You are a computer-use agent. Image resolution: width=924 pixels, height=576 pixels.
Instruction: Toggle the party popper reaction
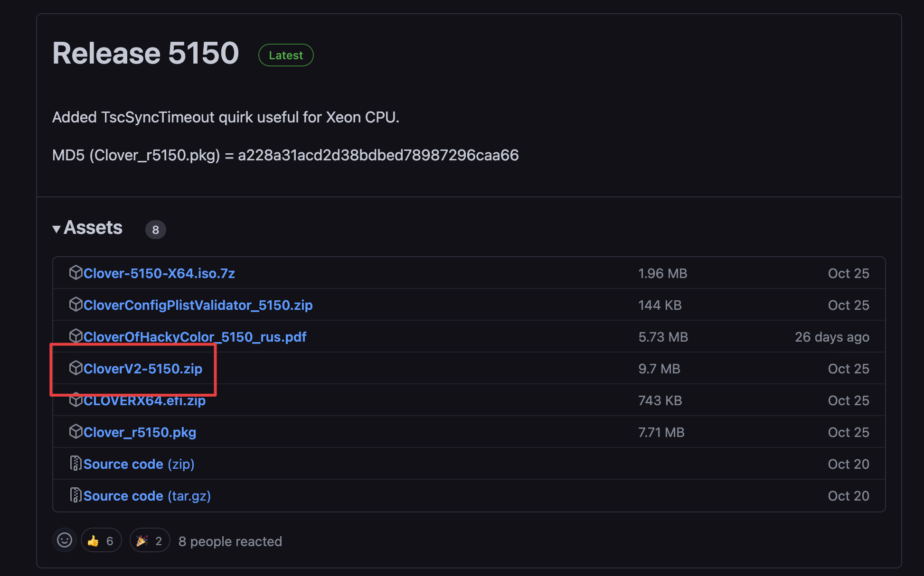(150, 541)
